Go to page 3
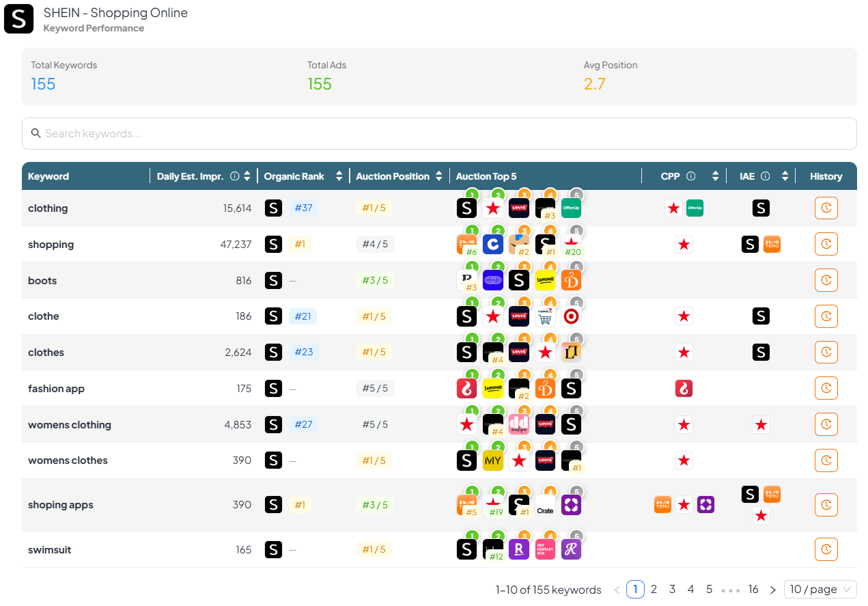This screenshot has width=868, height=606. pos(673,589)
